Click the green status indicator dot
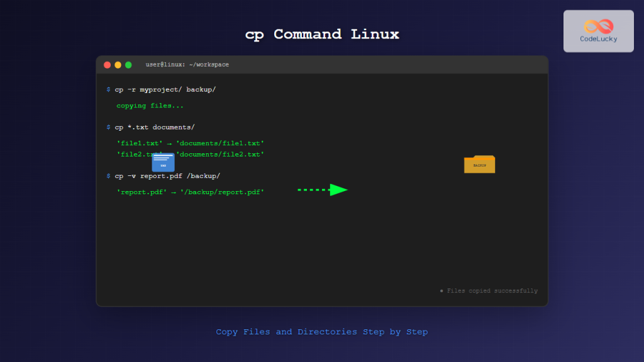This screenshot has height=362, width=644. point(442,291)
